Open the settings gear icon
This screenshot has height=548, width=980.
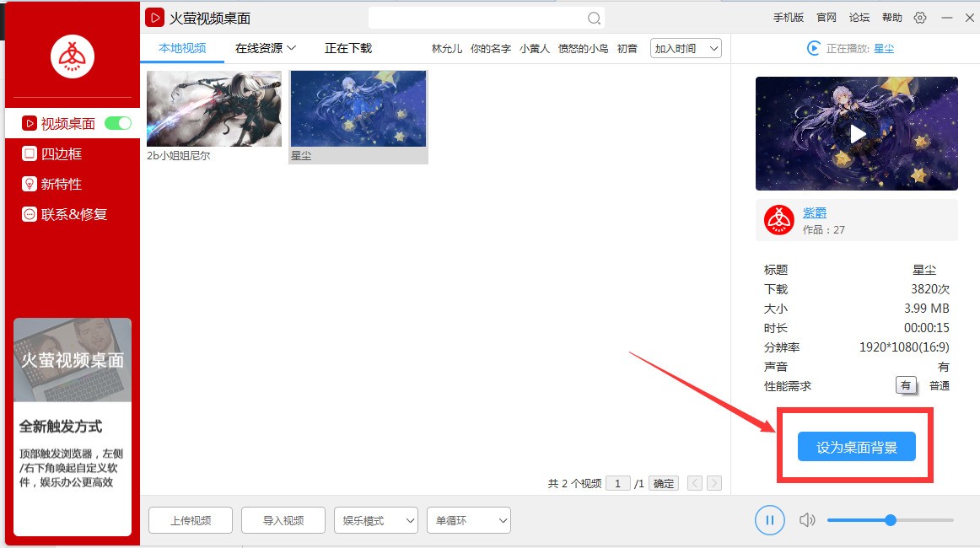(x=920, y=17)
